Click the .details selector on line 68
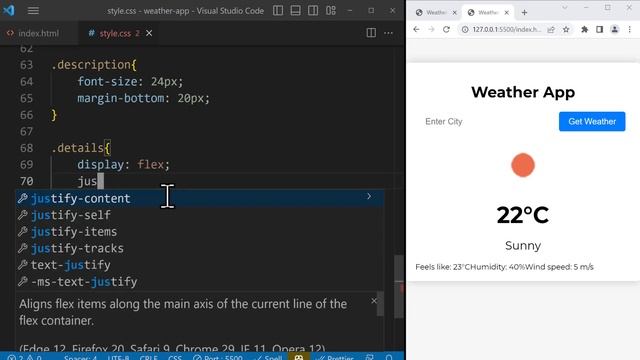Screen dimensions: 640x360 pyautogui.click(x=78, y=148)
